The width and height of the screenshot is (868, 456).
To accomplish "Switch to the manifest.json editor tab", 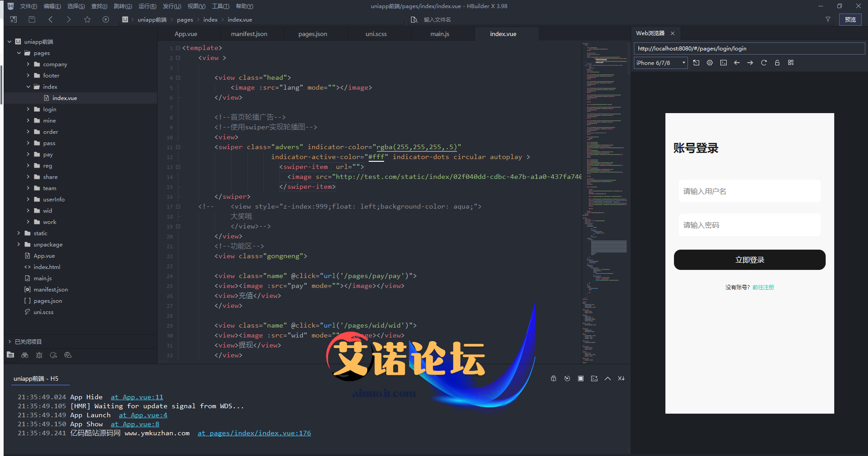I will point(249,34).
